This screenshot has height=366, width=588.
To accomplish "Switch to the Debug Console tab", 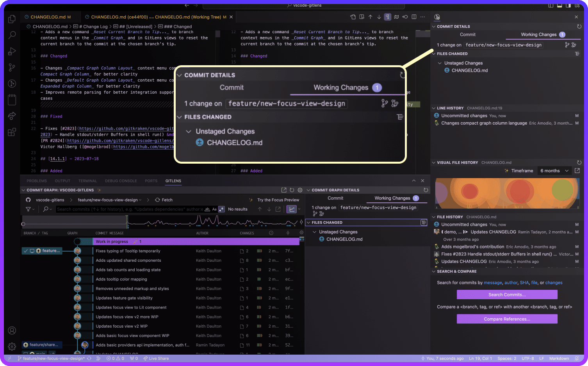I will pos(121,181).
